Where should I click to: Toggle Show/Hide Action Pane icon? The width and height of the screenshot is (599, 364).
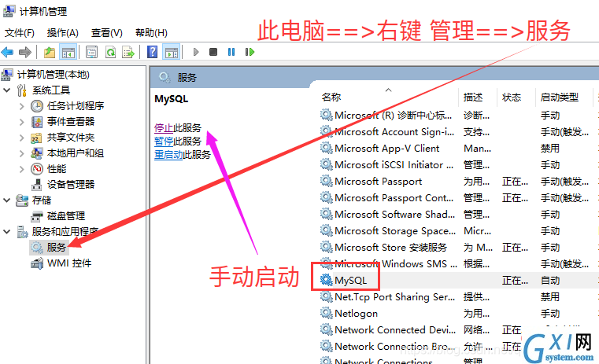point(171,52)
